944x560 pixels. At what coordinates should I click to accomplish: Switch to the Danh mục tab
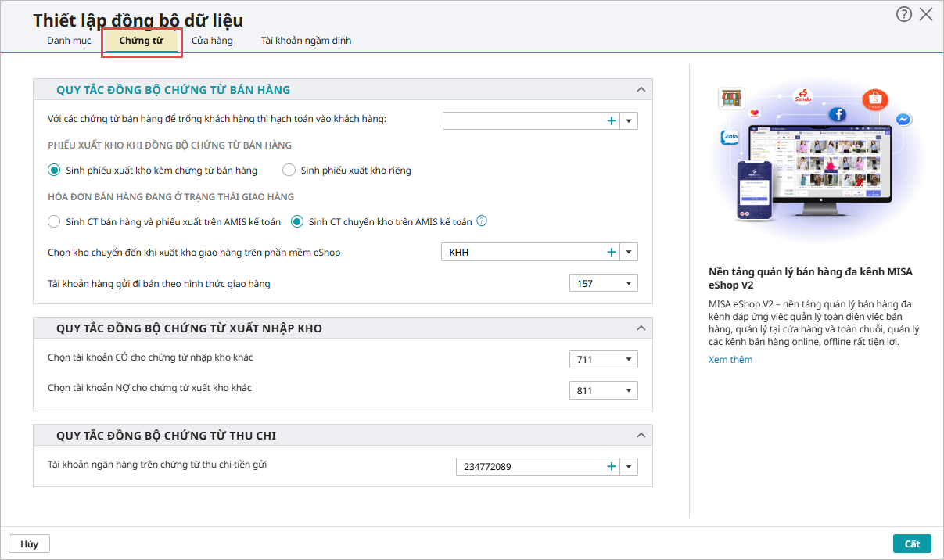[69, 41]
